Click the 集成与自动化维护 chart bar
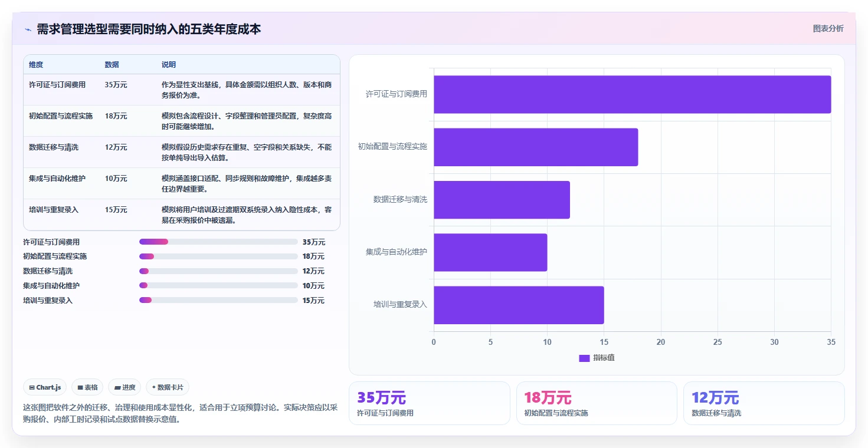This screenshot has height=448, width=868. tap(490, 252)
